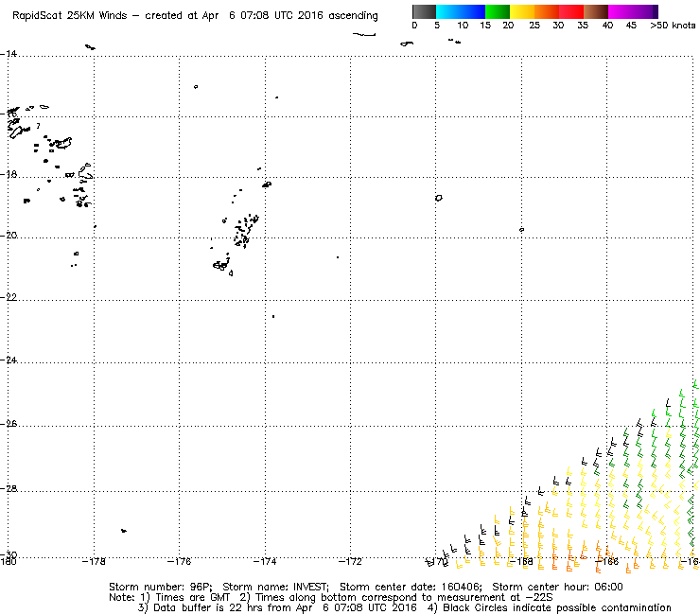The height and width of the screenshot is (615, 700).
Task: Click the 'Storm center date: 160406' text
Action: [411, 587]
